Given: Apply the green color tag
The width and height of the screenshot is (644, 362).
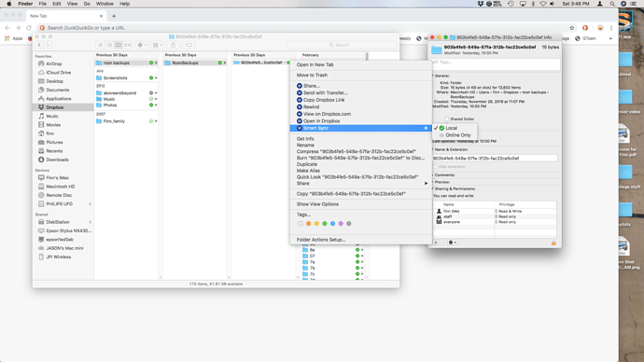Looking at the screenshot, I should (325, 224).
